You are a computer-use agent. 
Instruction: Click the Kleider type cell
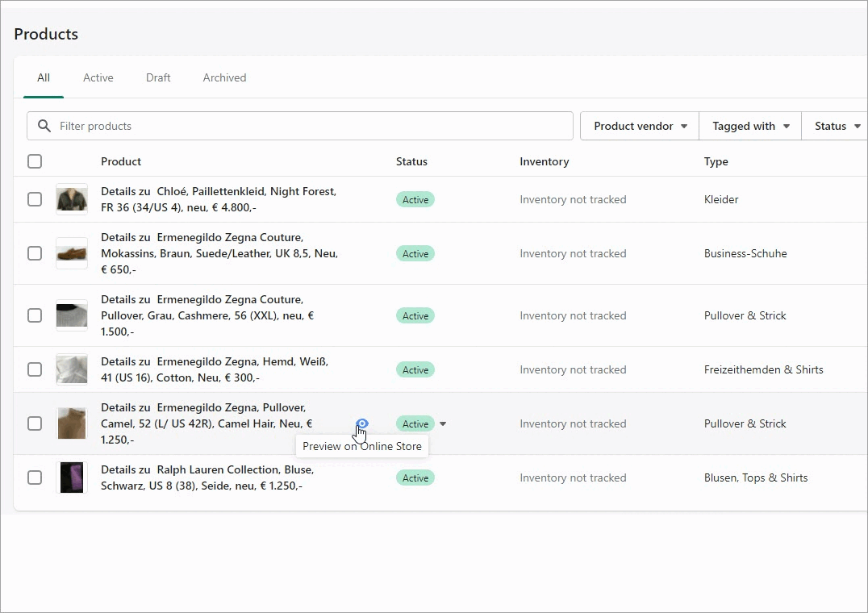721,200
